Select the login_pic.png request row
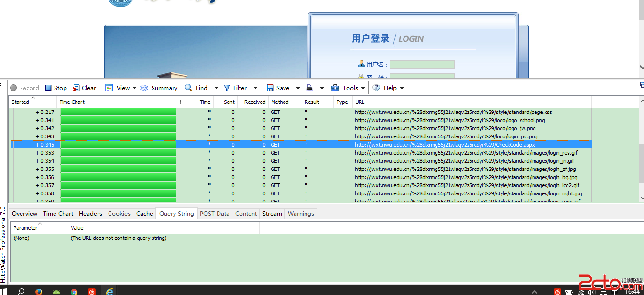The image size is (644, 295). click(301, 136)
